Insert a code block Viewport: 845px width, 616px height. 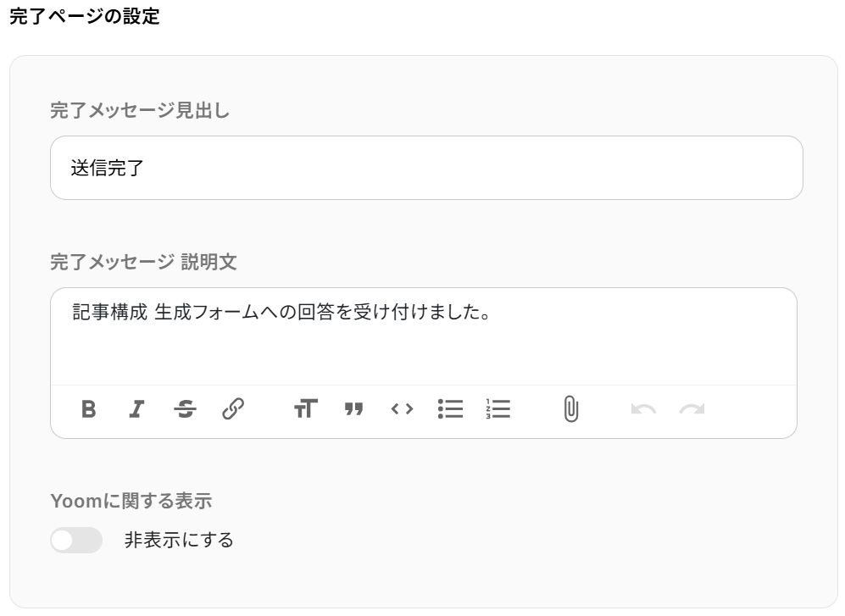(x=402, y=409)
